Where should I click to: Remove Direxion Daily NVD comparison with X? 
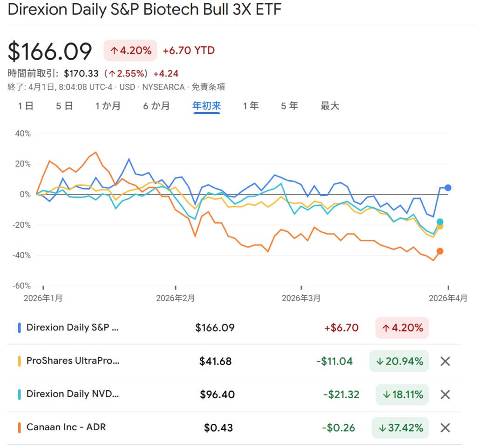coord(445,394)
